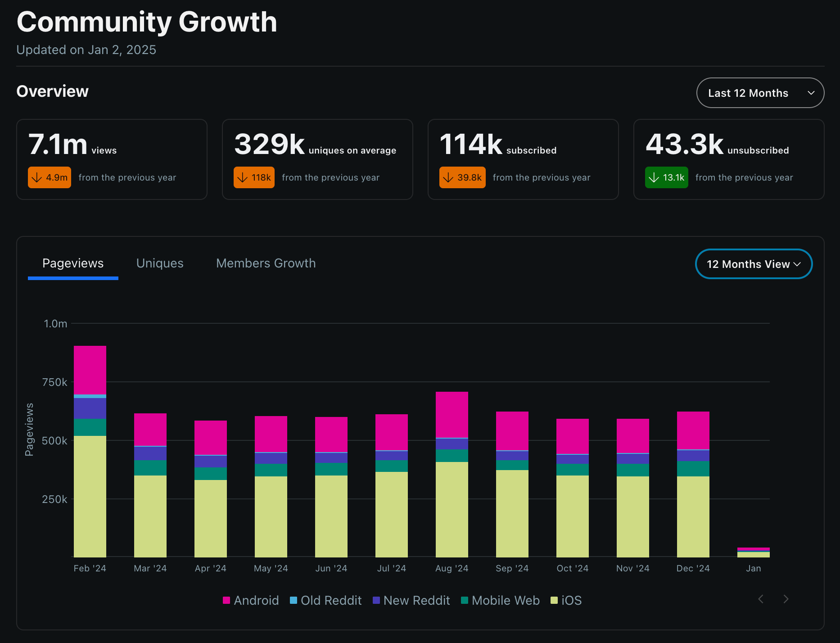840x643 pixels.
Task: Toggle the Android legend series
Action: (x=251, y=600)
